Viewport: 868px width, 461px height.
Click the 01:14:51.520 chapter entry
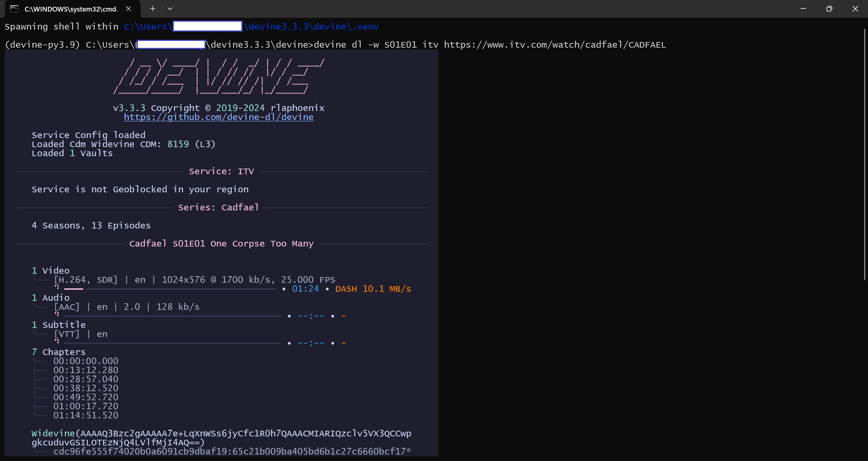click(x=86, y=415)
